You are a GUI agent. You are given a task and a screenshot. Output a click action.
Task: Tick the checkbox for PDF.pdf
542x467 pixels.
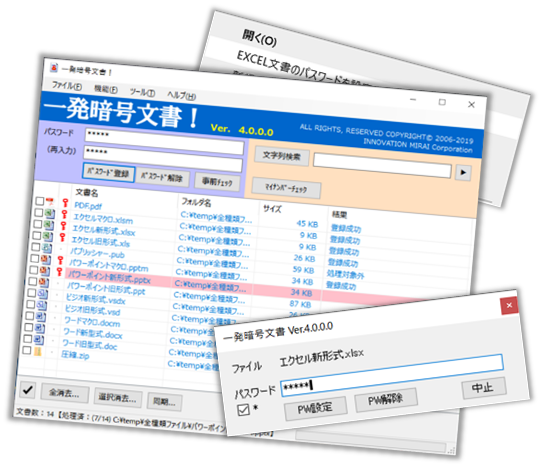tap(40, 201)
